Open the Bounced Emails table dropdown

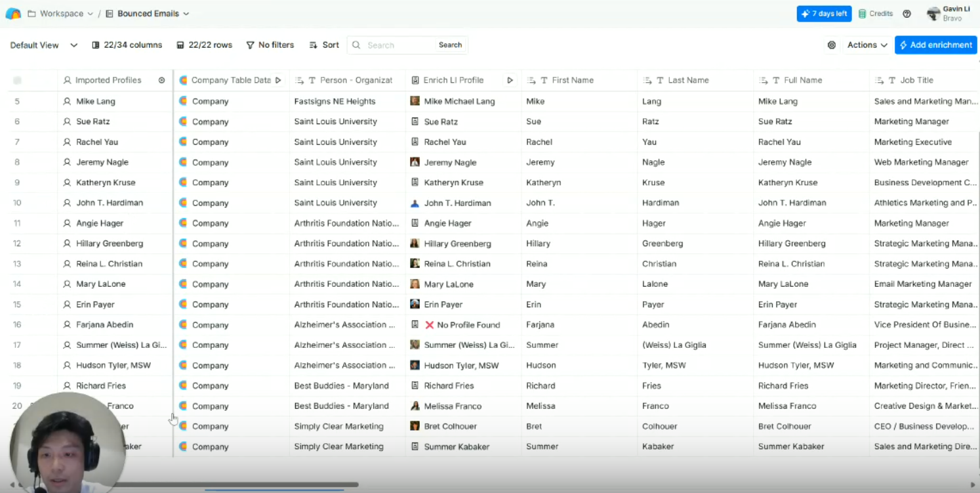click(x=148, y=13)
